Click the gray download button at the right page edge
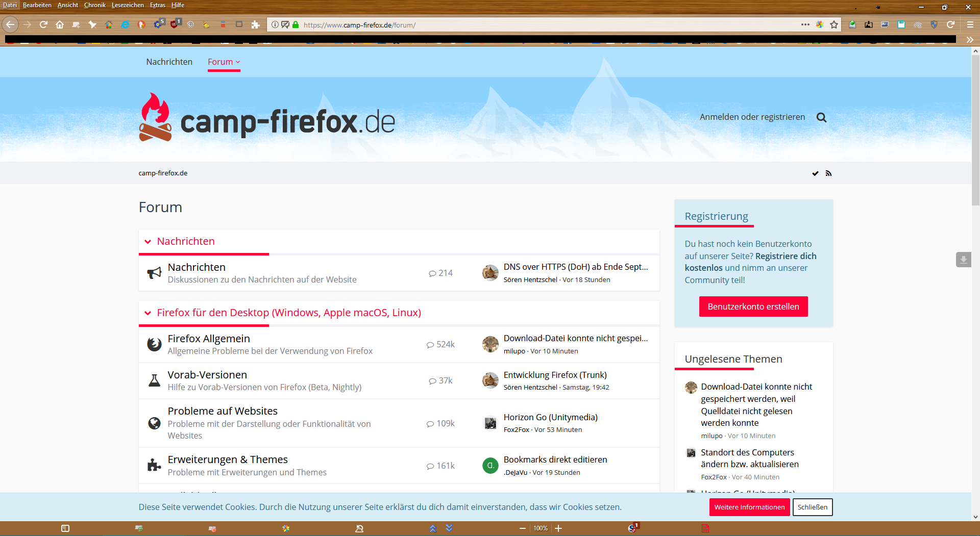Image resolution: width=980 pixels, height=536 pixels. pos(963,260)
